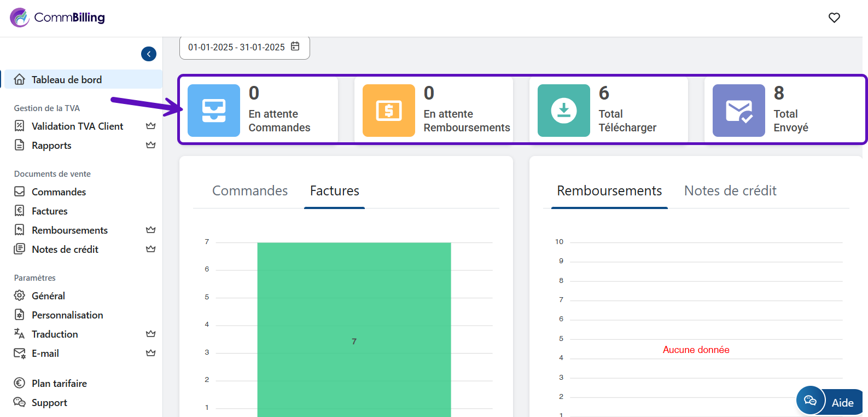Click the purple total sent envelope icon
868x417 pixels.
(x=738, y=111)
